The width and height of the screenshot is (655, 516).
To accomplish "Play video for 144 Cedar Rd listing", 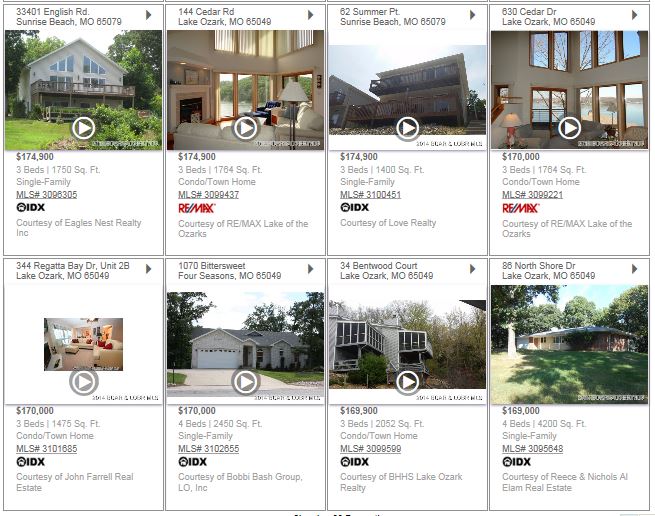I will (246, 128).
